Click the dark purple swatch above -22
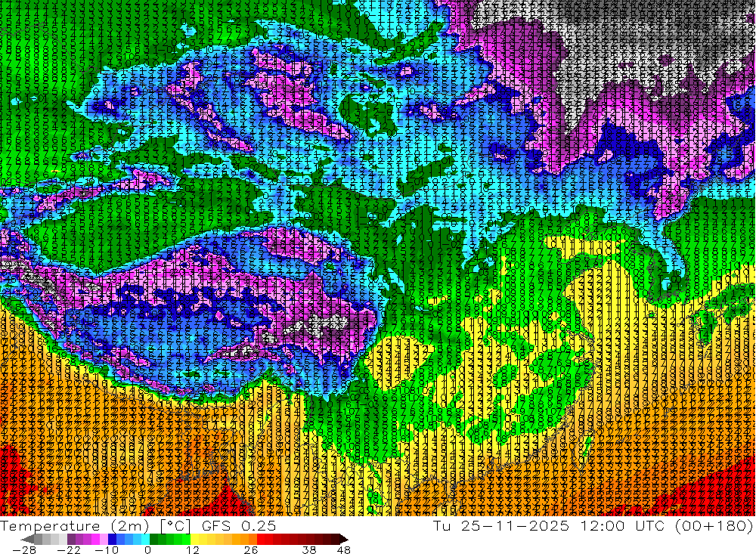The width and height of the screenshot is (756, 554). point(71,539)
